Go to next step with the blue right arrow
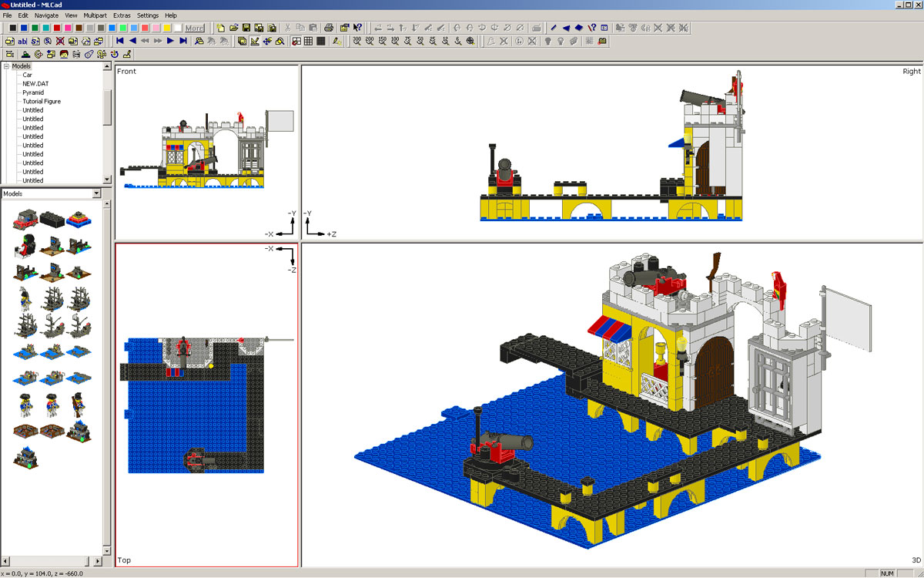 click(x=170, y=40)
